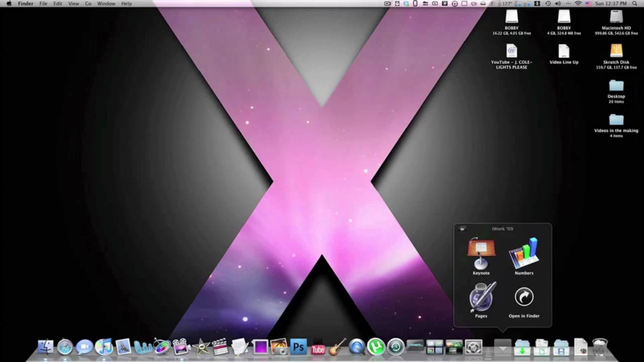
Task: Launch iTunes from the Dock
Action: (104, 347)
